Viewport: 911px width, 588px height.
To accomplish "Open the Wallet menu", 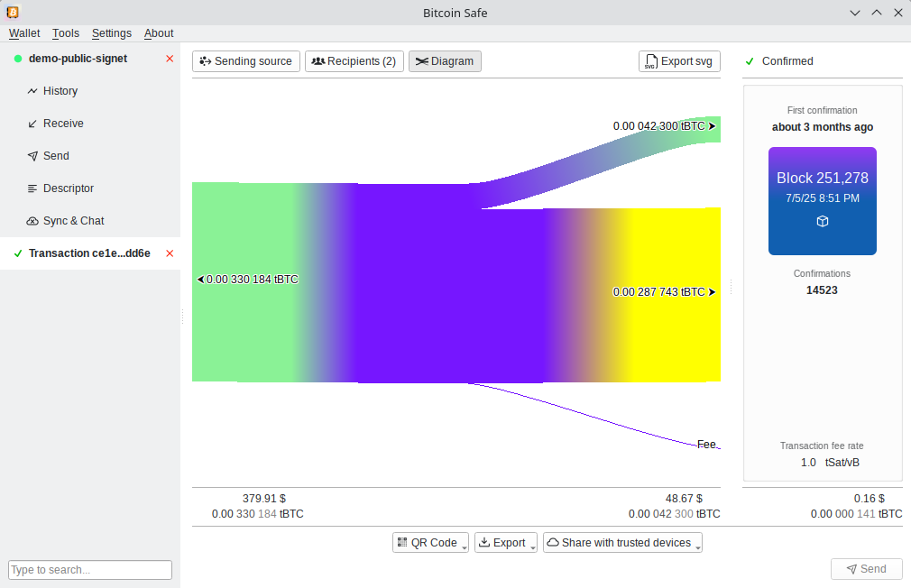I will pyautogui.click(x=24, y=33).
